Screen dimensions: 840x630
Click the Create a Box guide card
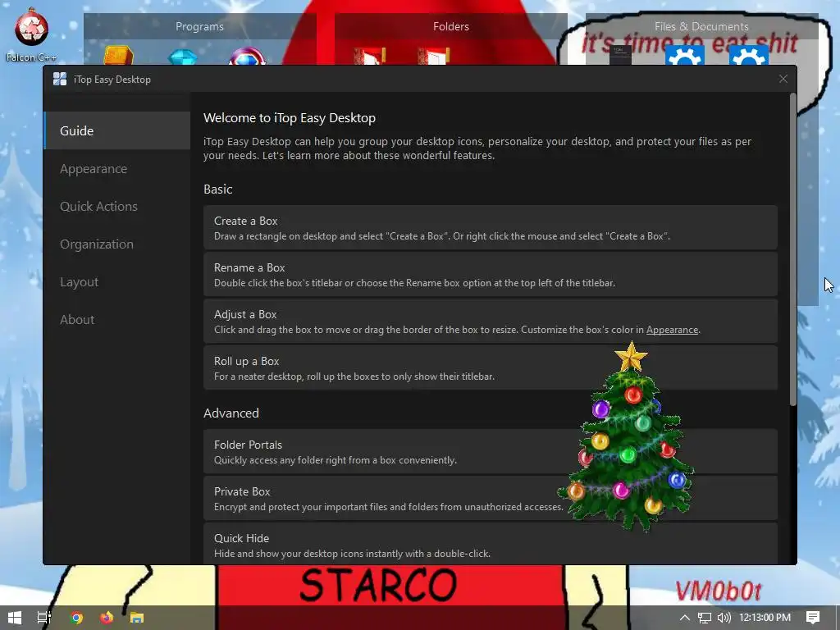point(491,228)
